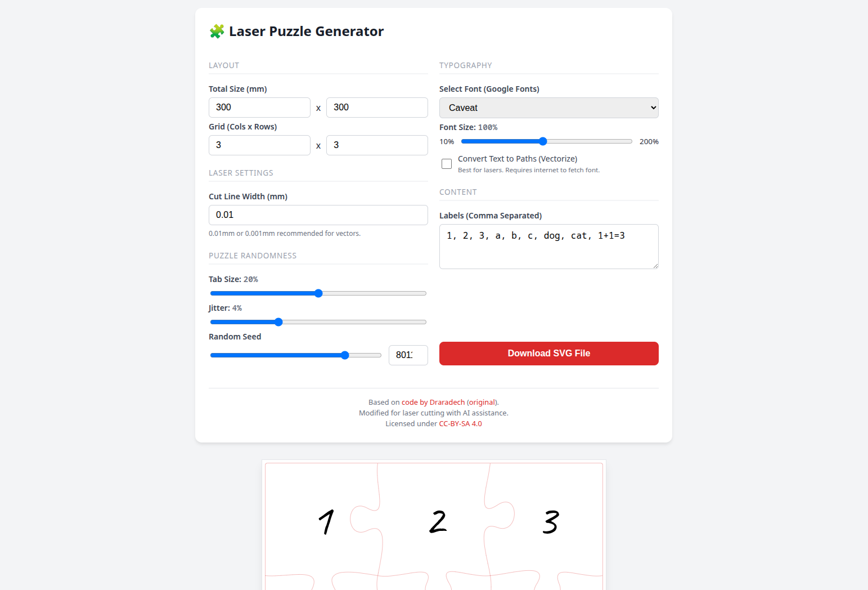Click the Labels comma separated text area

[548, 247]
